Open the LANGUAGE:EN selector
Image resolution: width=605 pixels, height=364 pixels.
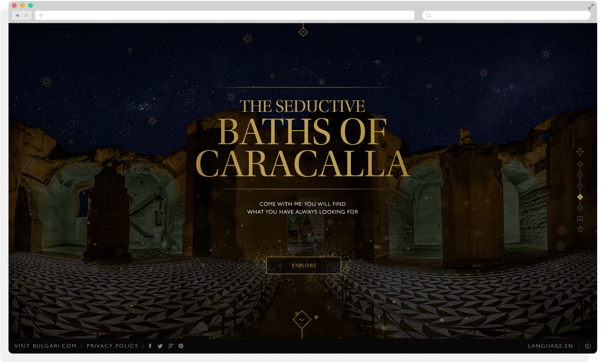[550, 346]
